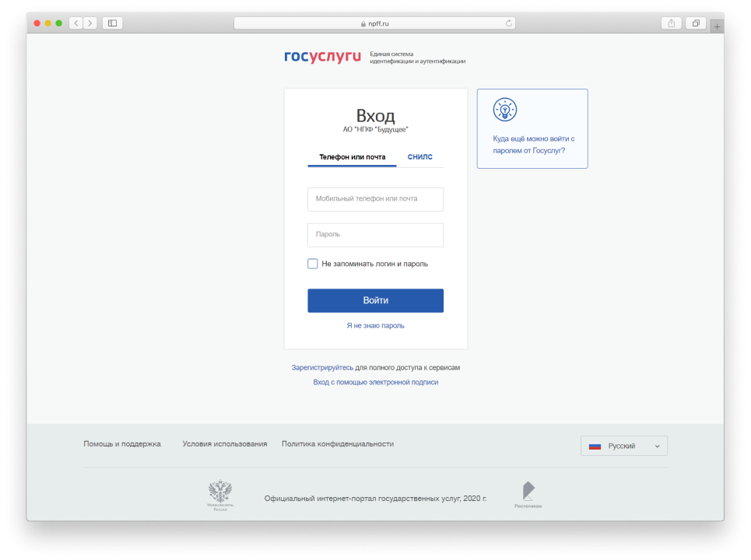Open 'Вход с помощью электронной подписи' link
Viewport: 751px width, 560px height.
click(375, 382)
